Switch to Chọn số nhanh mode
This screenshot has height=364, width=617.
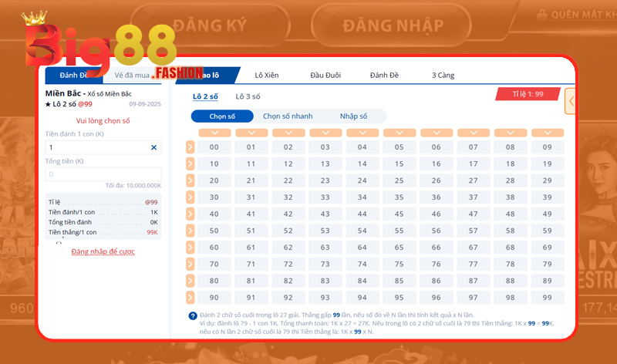(x=288, y=116)
